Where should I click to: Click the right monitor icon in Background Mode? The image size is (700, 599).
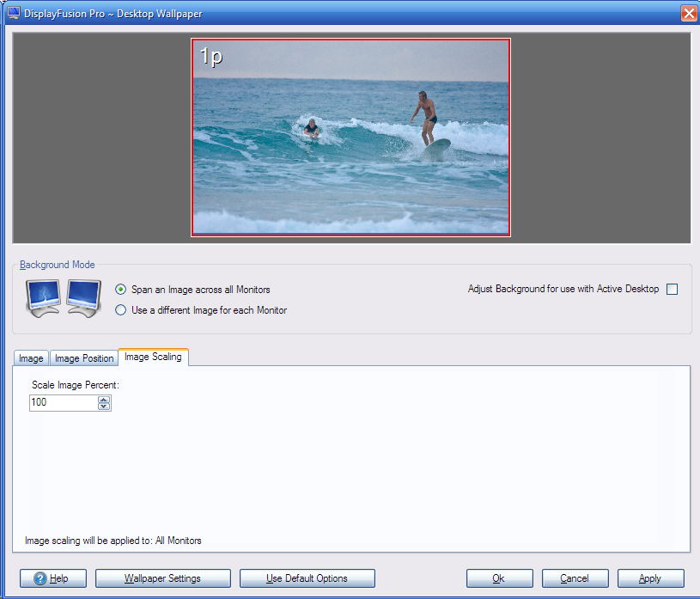[x=84, y=297]
